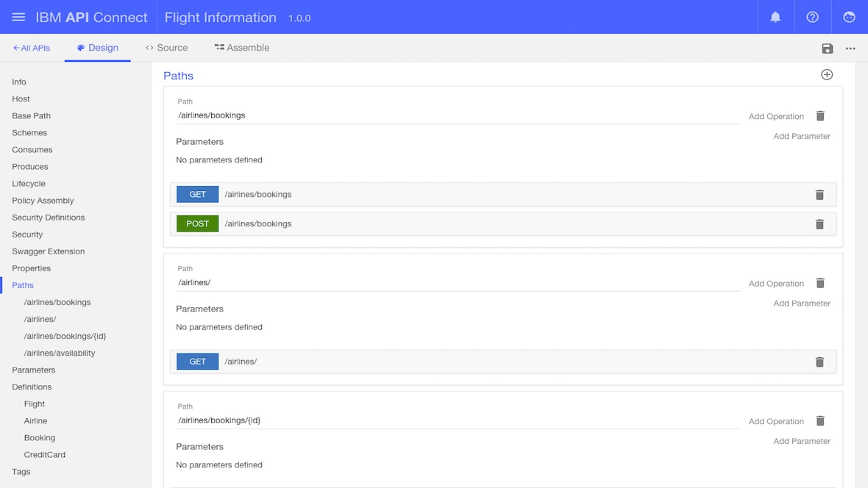
Task: Delete the POST /airlines/bookings operation
Action: 819,224
